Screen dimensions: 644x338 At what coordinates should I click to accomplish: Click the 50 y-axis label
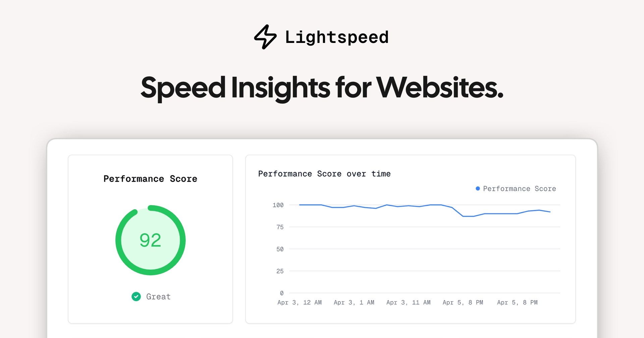click(x=280, y=249)
